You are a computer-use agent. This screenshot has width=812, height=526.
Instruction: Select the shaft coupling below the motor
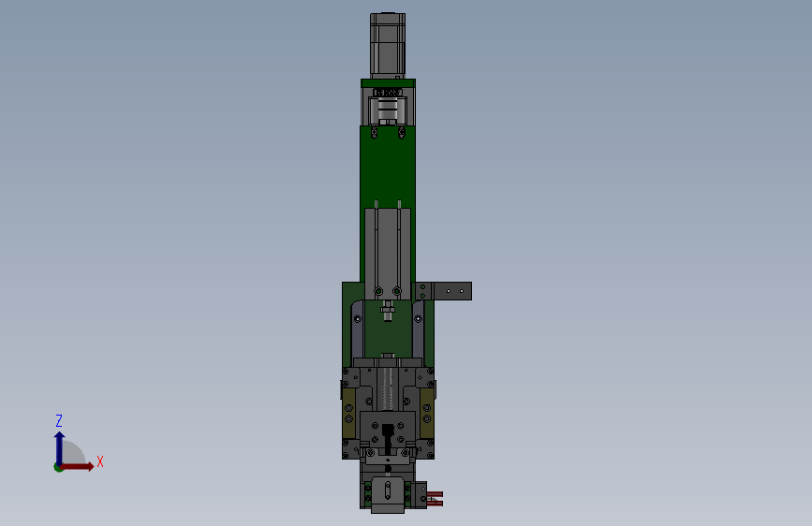pyautogui.click(x=388, y=110)
